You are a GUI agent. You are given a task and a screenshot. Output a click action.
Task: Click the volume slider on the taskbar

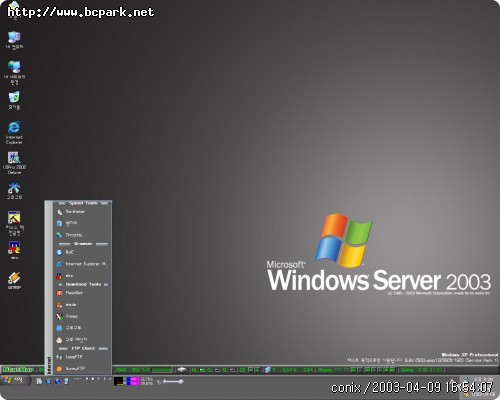(173, 381)
